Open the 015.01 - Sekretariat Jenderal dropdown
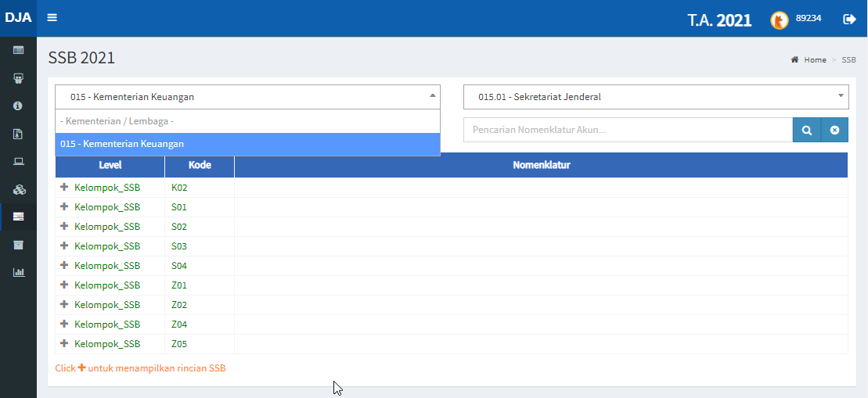The height and width of the screenshot is (398, 868). [x=655, y=97]
